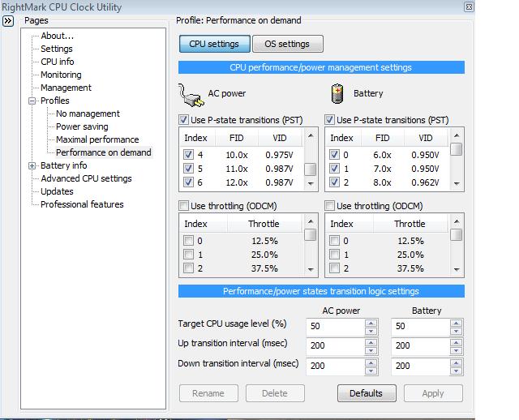This screenshot has height=420, width=519.
Task: Collapse the Pages panel with double-arrow icon
Action: (x=8, y=21)
